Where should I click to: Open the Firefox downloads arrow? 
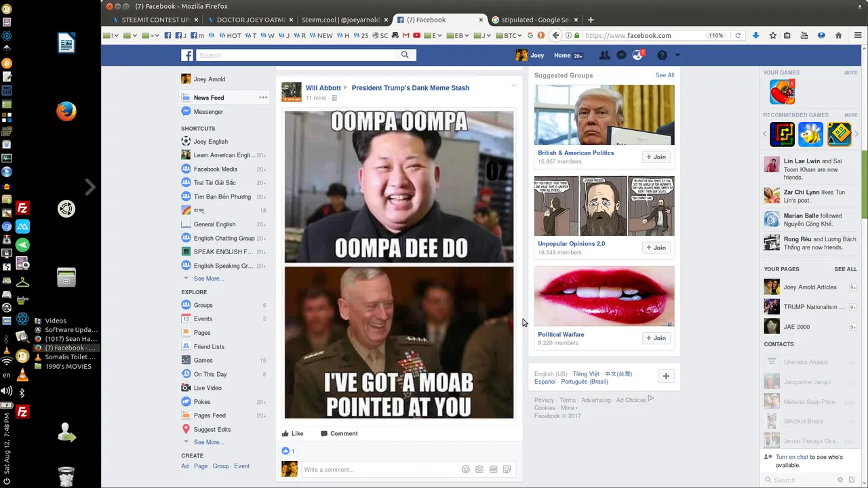pos(755,35)
